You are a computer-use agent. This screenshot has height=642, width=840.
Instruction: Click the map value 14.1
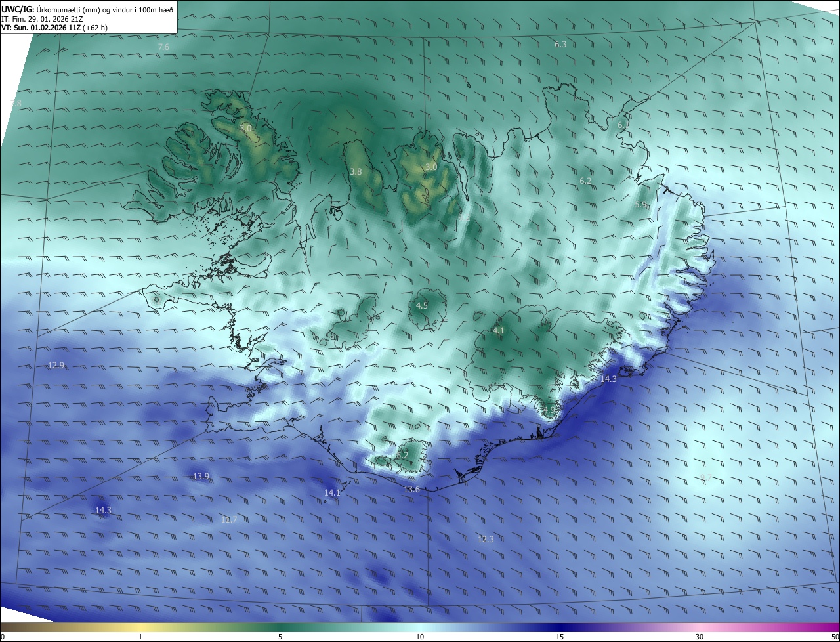click(332, 492)
